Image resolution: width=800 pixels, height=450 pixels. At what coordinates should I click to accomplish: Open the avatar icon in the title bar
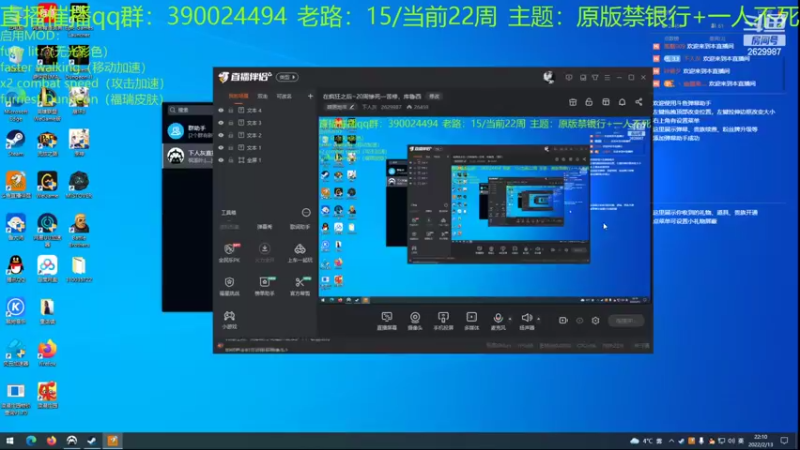(548, 77)
